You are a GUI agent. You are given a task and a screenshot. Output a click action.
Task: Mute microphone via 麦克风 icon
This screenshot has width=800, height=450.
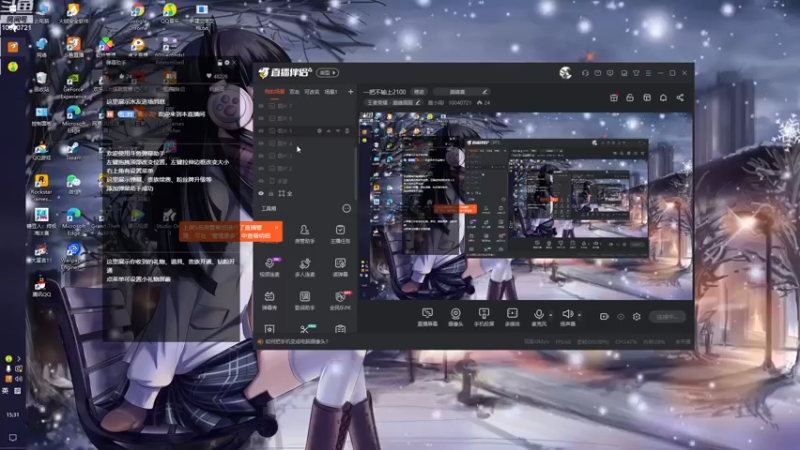pos(538,314)
